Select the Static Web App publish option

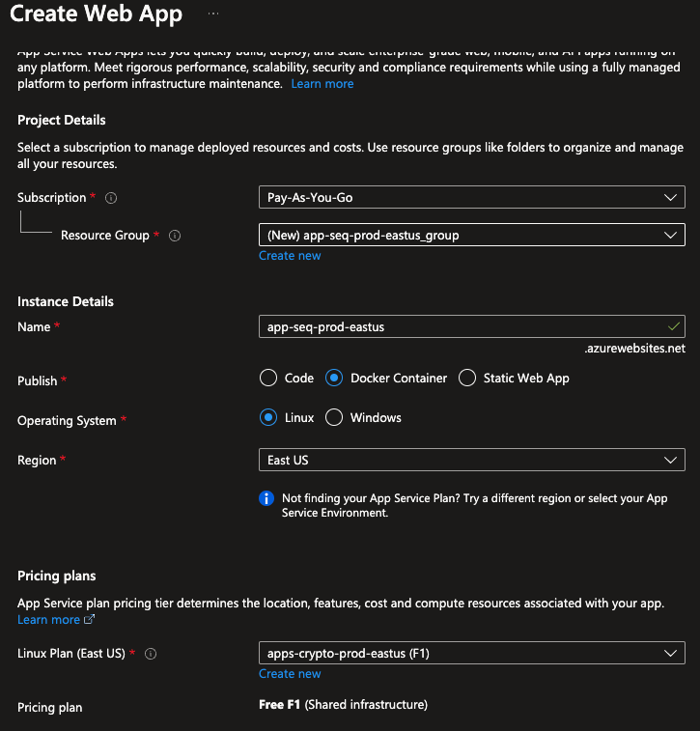click(x=467, y=379)
